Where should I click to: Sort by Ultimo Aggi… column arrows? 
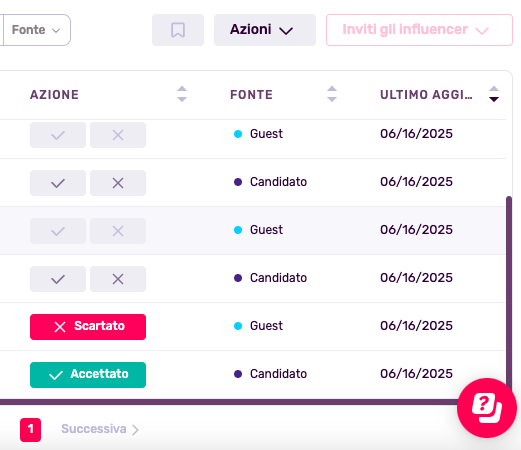494,94
